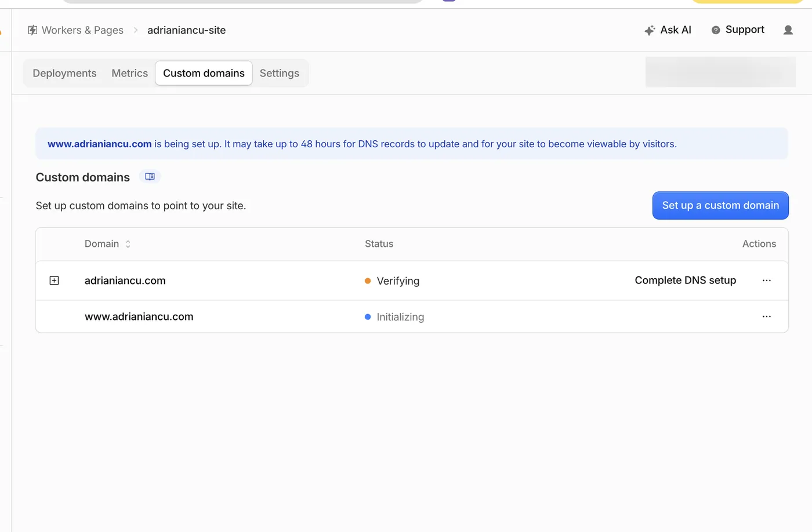812x532 pixels.
Task: Click the www.adrianiancu.com link in the banner
Action: pos(99,144)
